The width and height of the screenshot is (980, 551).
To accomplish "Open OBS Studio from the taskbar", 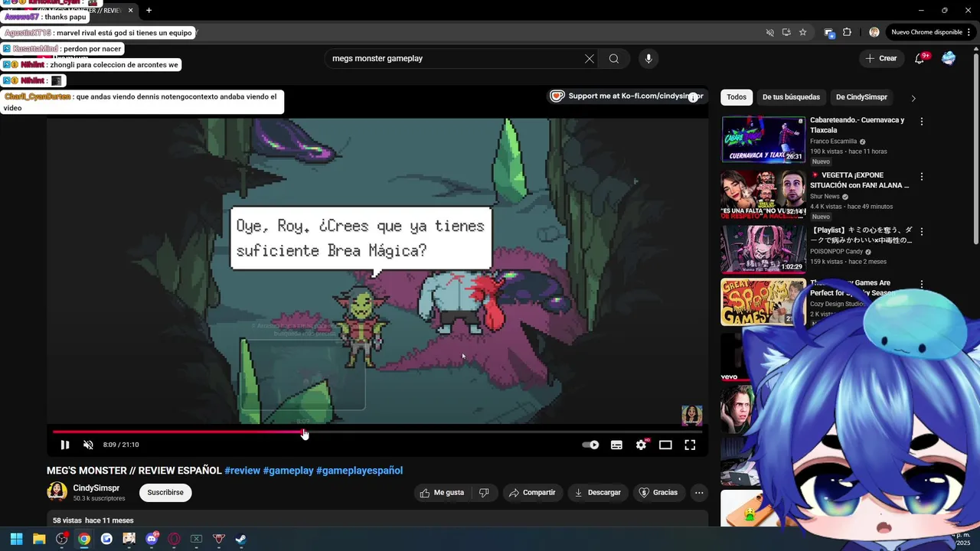I will [x=61, y=539].
